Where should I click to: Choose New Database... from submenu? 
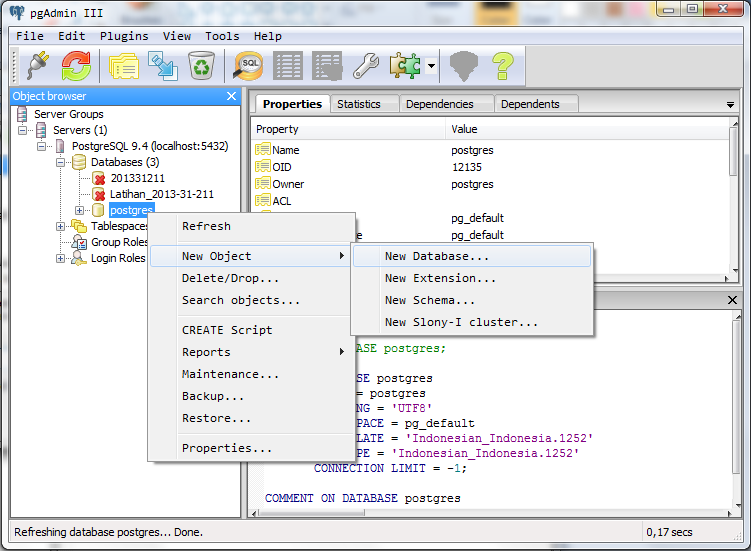pos(472,256)
